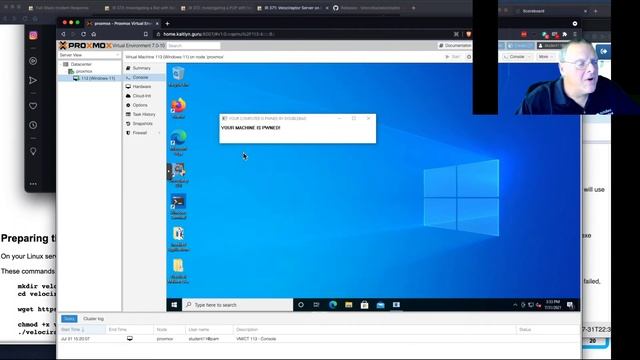Screen dimensions: 640x360
Task: Switch to the Cluster log tab
Action: [93, 319]
